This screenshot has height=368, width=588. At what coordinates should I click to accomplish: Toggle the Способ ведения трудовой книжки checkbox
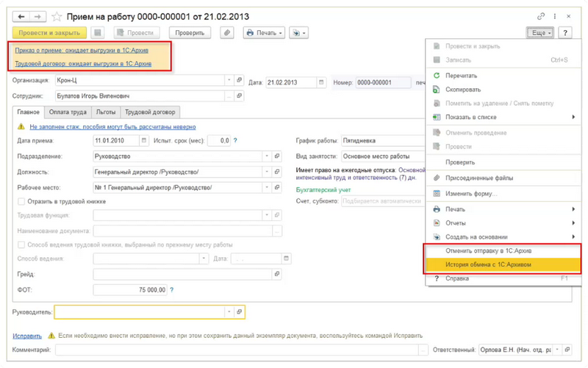[21, 245]
